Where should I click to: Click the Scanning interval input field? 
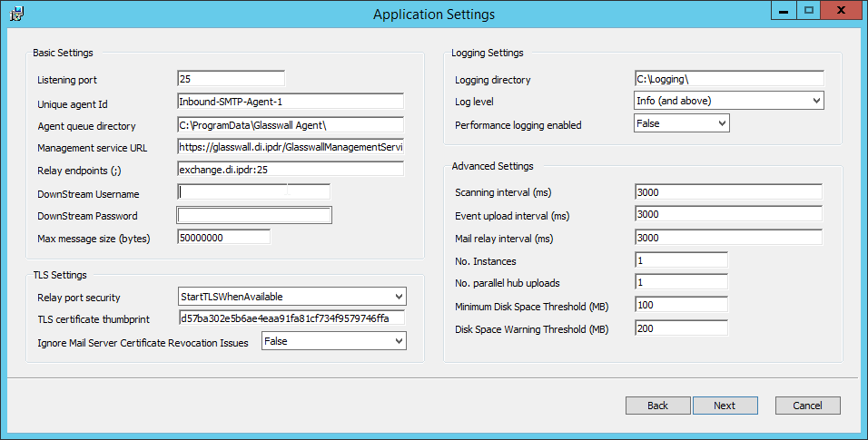[728, 191]
